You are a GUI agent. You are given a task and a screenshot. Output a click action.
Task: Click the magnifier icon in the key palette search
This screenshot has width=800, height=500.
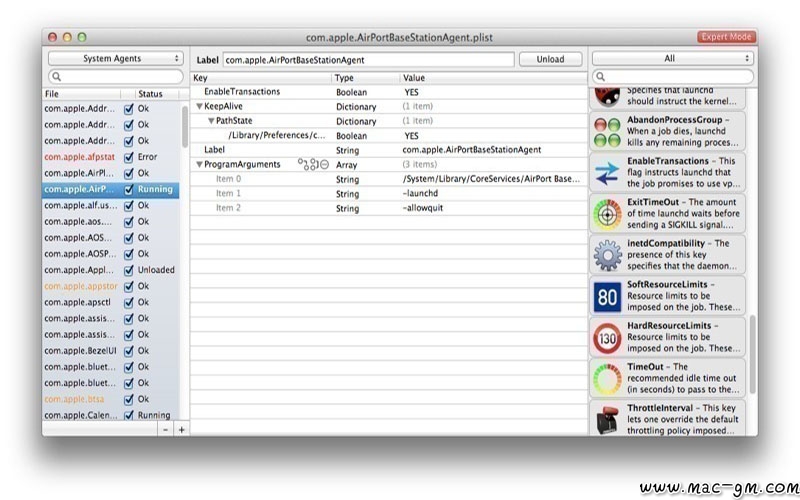(x=601, y=77)
